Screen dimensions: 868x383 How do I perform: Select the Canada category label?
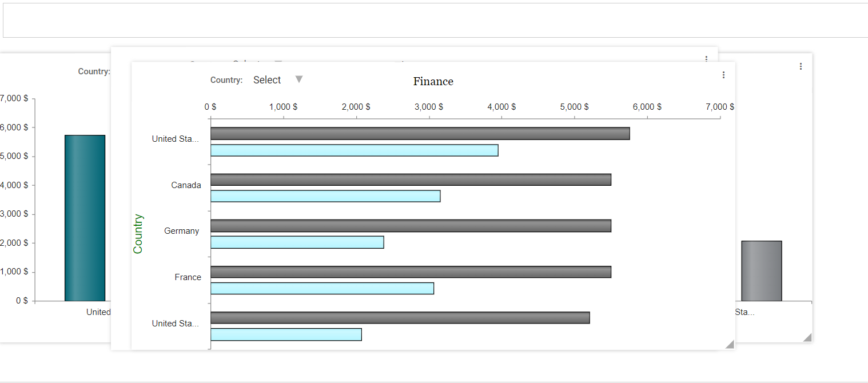click(x=186, y=185)
